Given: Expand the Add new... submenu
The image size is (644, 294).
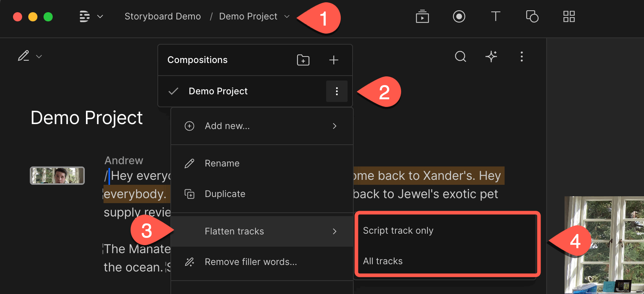Looking at the screenshot, I should 262,126.
